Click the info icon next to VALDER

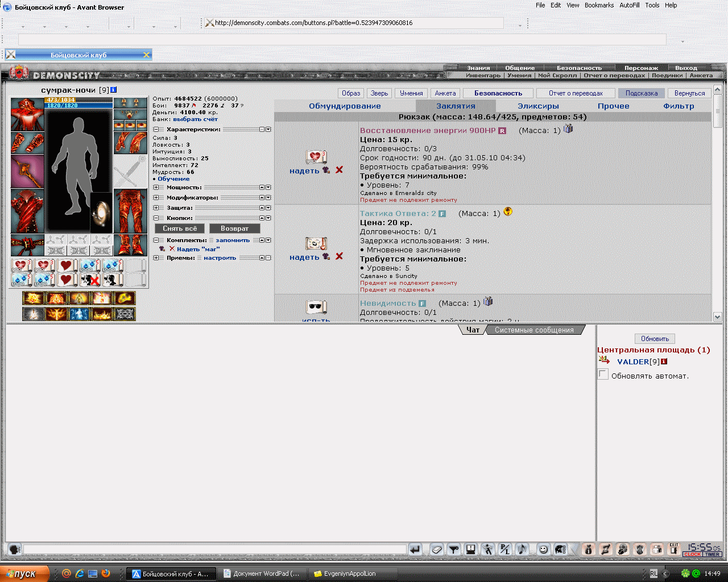664,361
